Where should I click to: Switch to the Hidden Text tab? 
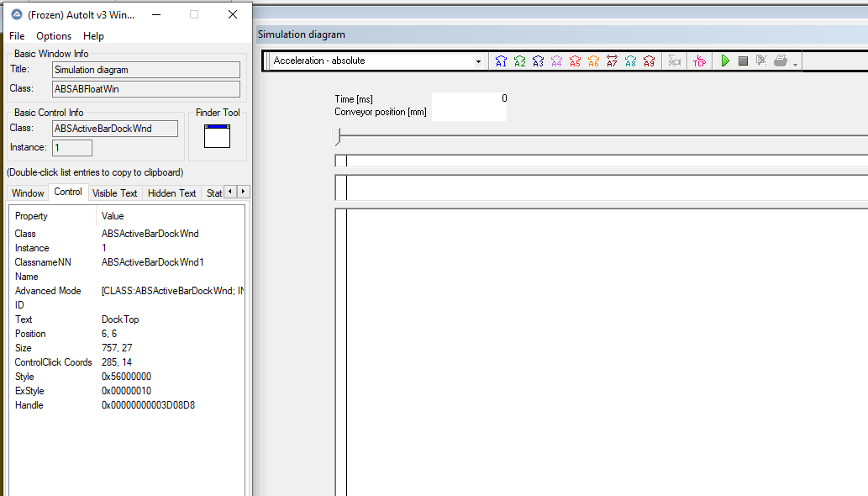pyautogui.click(x=171, y=193)
